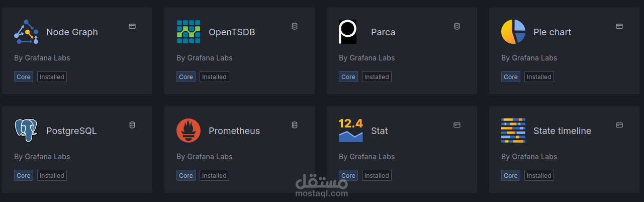Click the Stat plugin logo

pyautogui.click(x=351, y=130)
